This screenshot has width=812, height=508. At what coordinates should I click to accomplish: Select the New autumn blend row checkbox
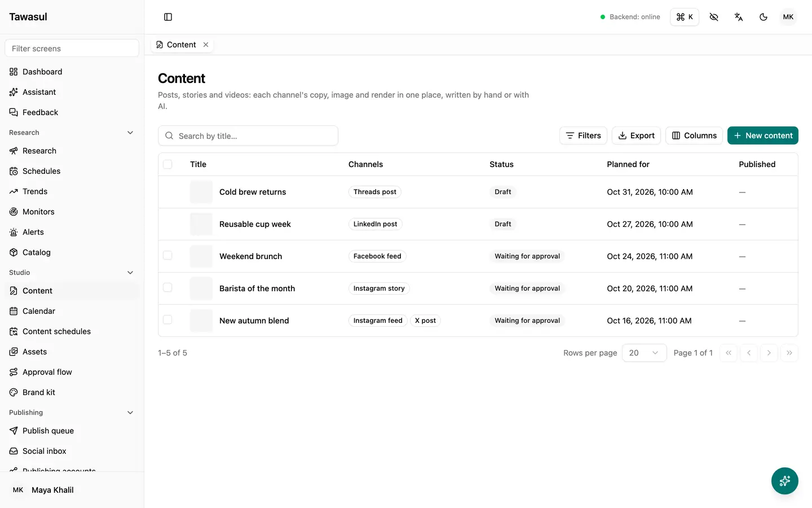coord(167,320)
